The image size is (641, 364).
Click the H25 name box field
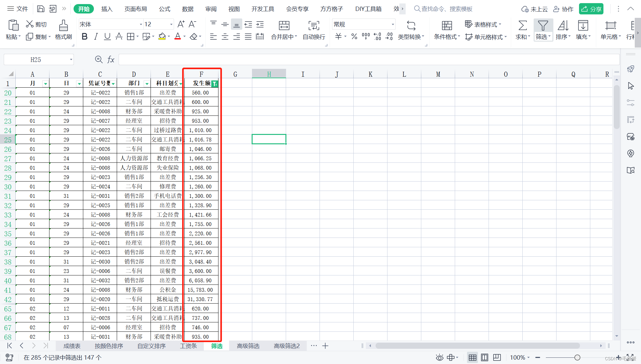click(x=36, y=59)
